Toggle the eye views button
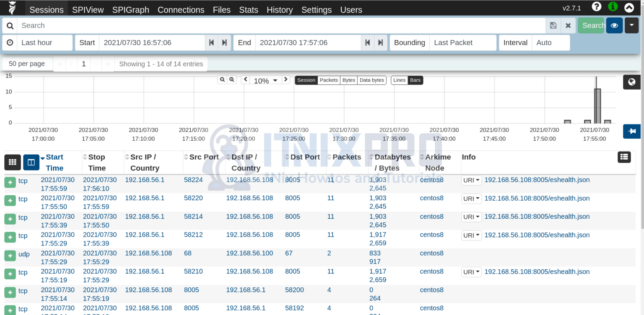This screenshot has width=644, height=315. (614, 26)
